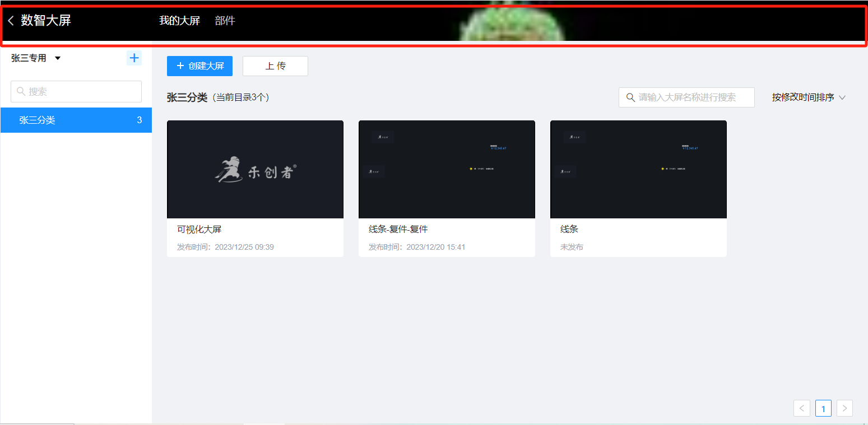Click the page number 1 in pagination

pos(823,408)
